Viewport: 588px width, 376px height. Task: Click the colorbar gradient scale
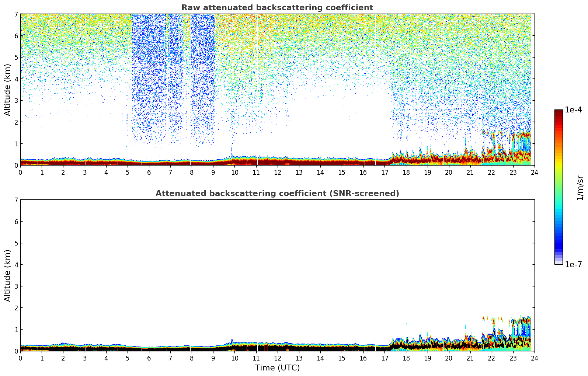pyautogui.click(x=559, y=187)
